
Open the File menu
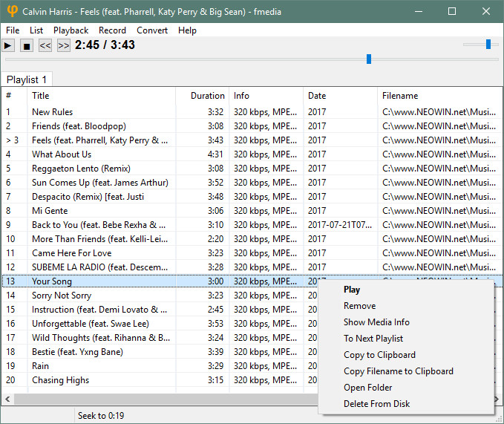tap(13, 30)
